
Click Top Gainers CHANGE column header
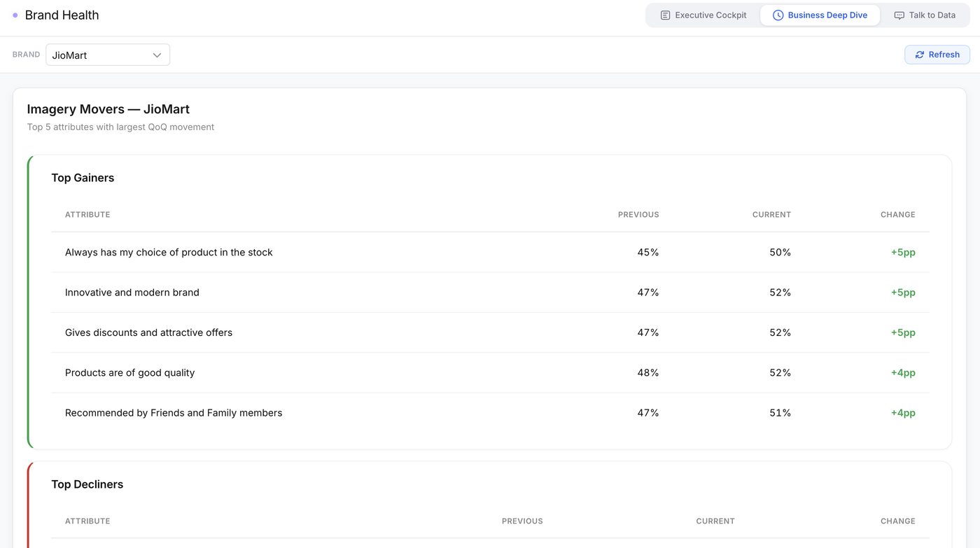[898, 215]
